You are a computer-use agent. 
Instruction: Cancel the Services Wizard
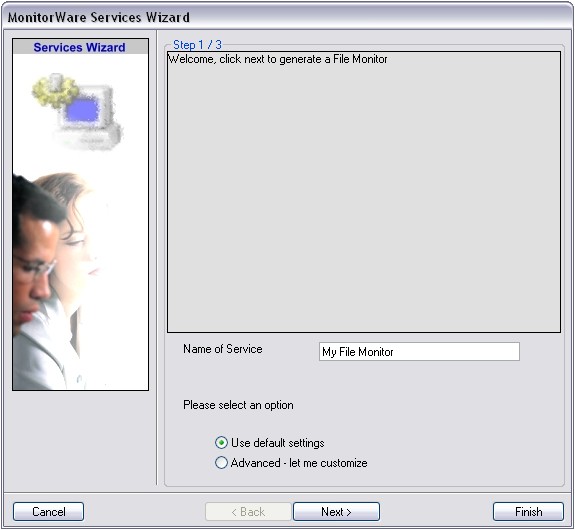click(x=48, y=511)
